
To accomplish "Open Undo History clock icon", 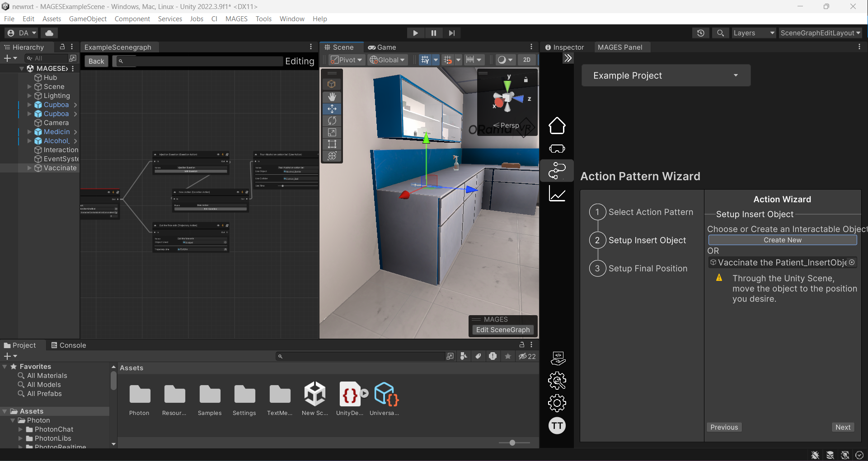I will (701, 33).
